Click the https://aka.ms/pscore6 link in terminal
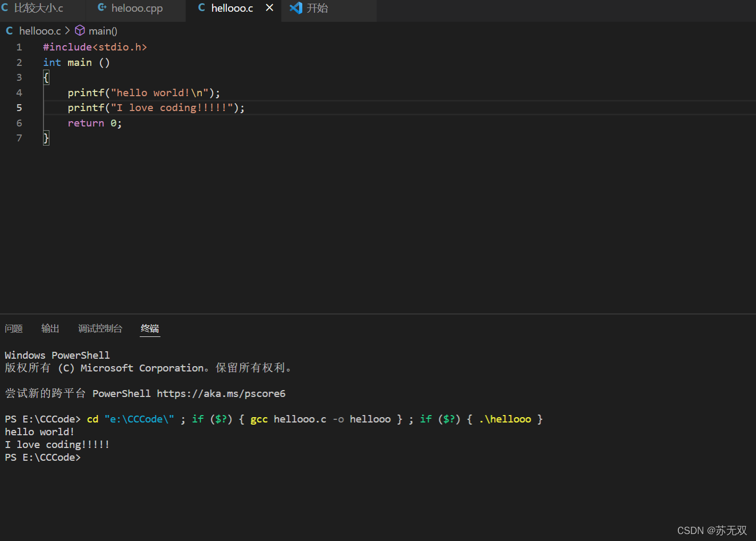Image resolution: width=756 pixels, height=541 pixels. [x=221, y=394]
